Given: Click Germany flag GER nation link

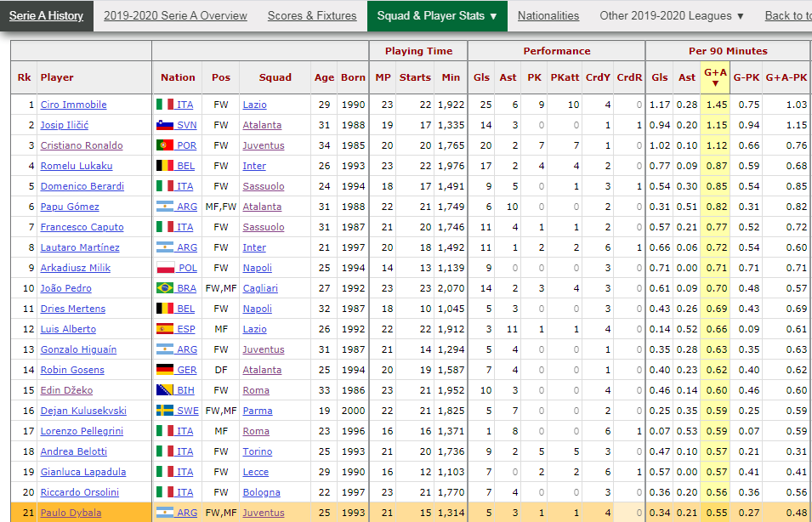Looking at the screenshot, I should 177,370.
